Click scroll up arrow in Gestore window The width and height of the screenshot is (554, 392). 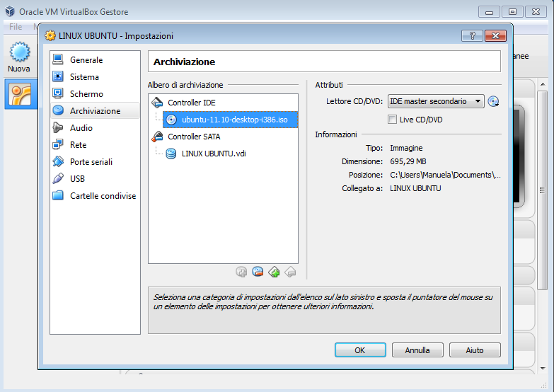[x=543, y=84]
